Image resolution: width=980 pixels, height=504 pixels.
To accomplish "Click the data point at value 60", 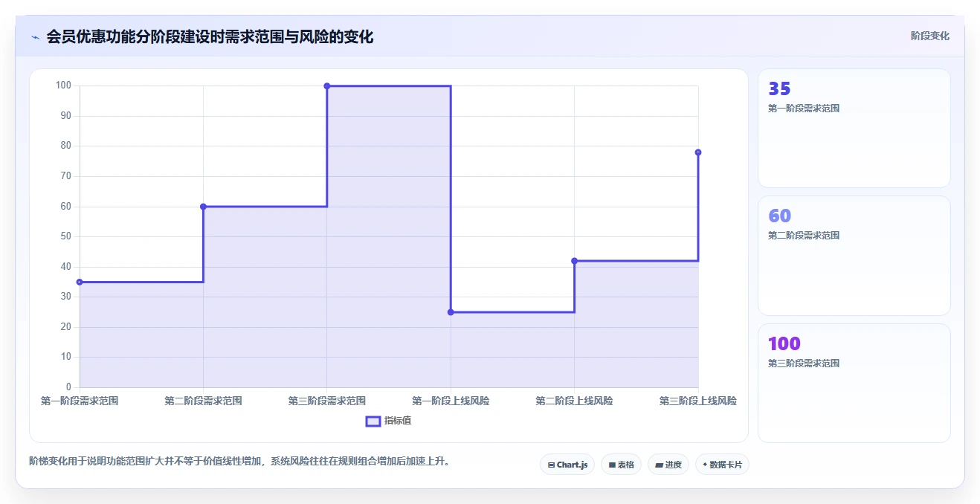I will coord(203,207).
